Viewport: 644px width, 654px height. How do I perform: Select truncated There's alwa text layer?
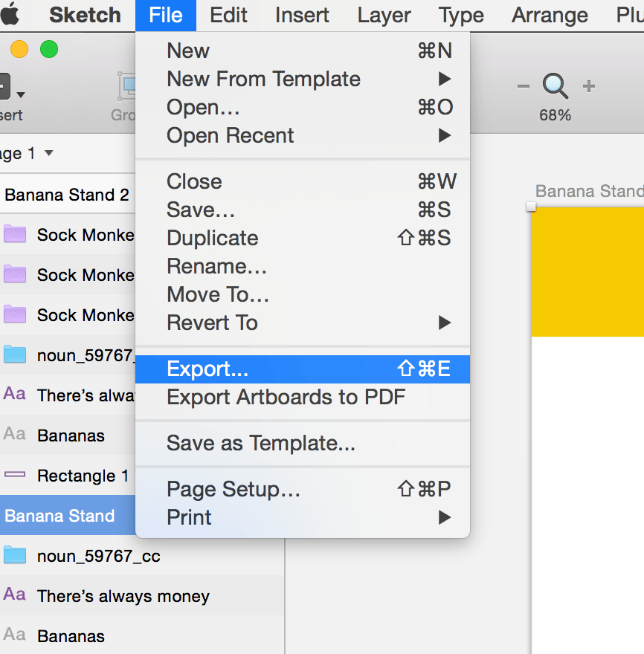pos(68,395)
